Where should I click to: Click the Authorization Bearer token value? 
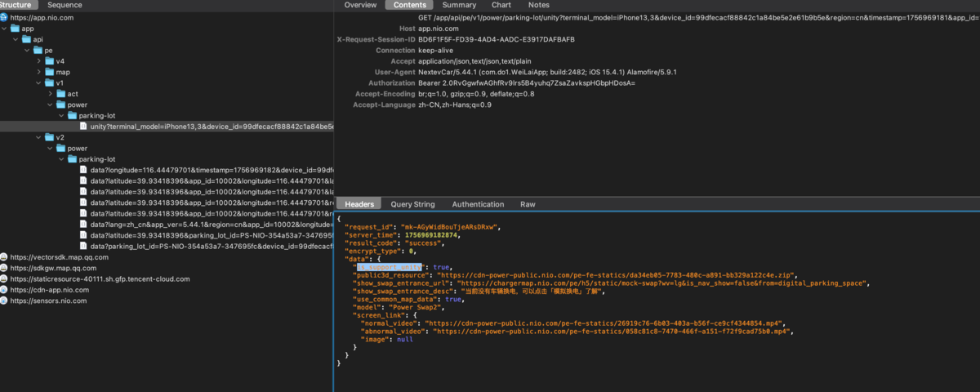tap(526, 82)
